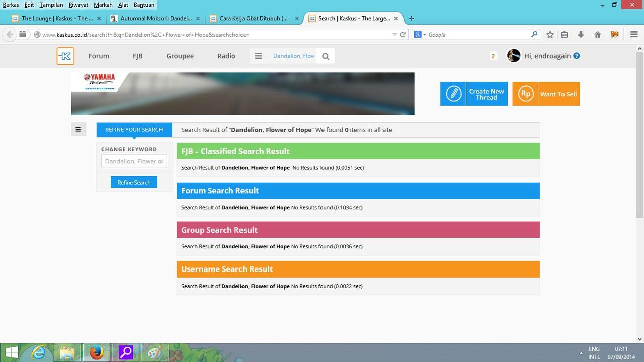The height and width of the screenshot is (362, 644).
Task: Click the Create New Thread button label
Action: 487,94
